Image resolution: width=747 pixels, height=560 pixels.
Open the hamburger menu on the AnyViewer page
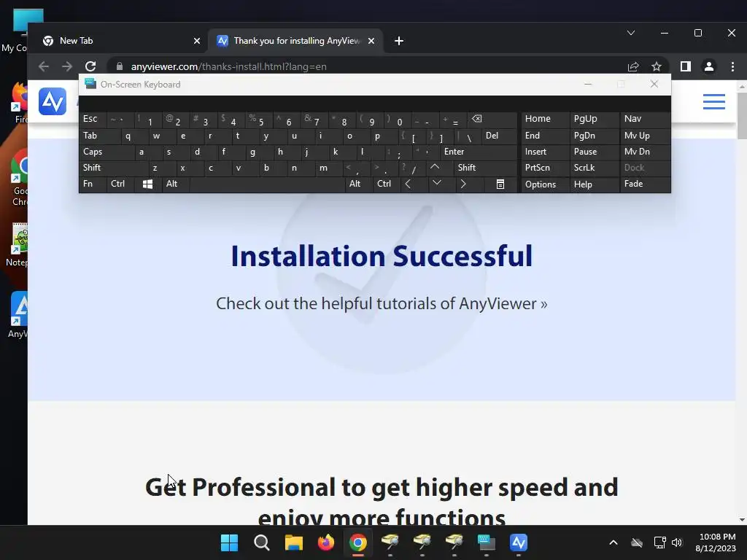click(713, 101)
